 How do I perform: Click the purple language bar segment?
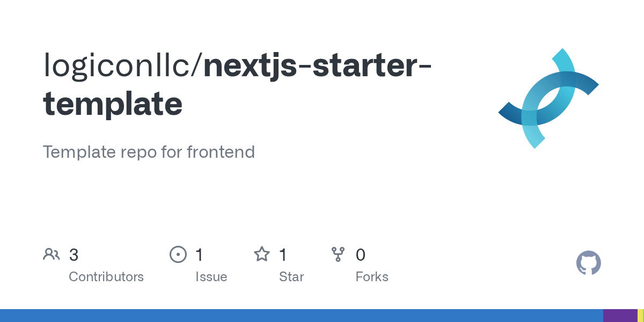tap(620, 316)
